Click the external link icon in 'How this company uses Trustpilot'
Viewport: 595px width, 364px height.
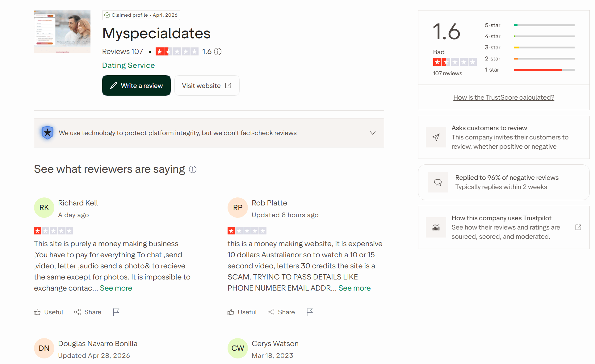coord(578,227)
